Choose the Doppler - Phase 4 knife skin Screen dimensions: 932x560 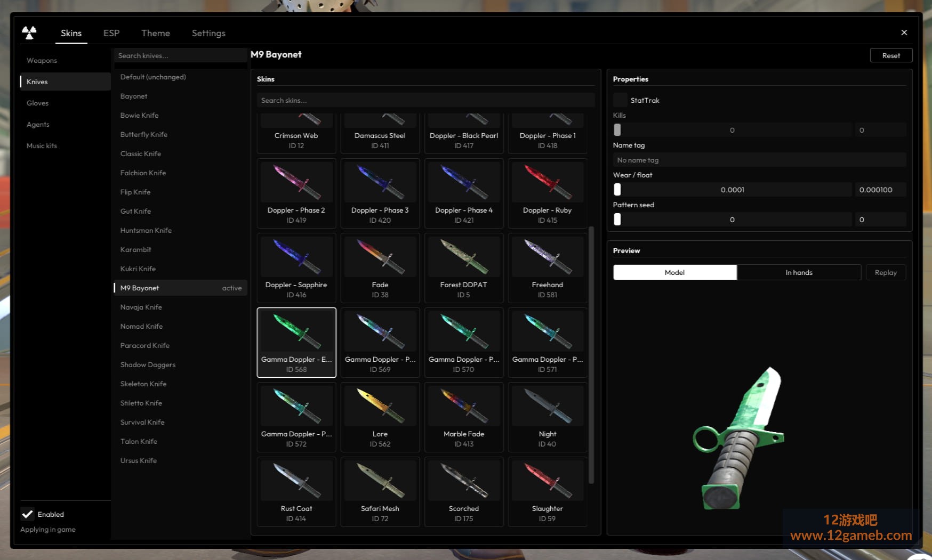[x=464, y=193]
